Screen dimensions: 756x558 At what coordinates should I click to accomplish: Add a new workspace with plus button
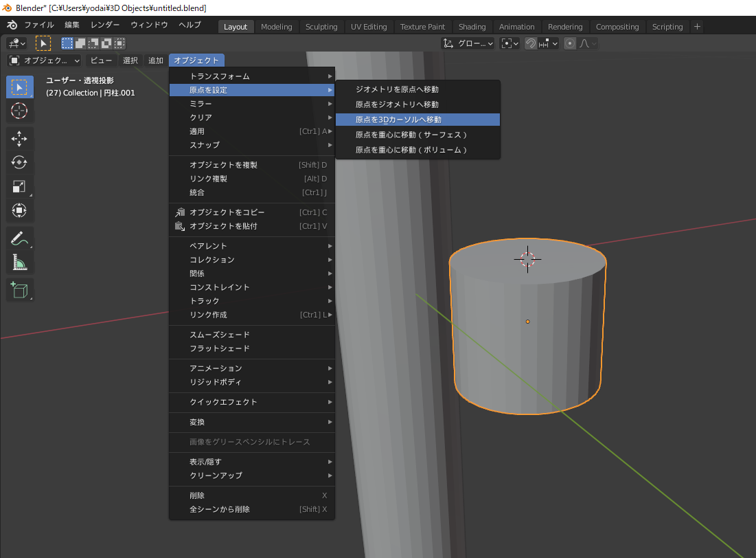697,27
